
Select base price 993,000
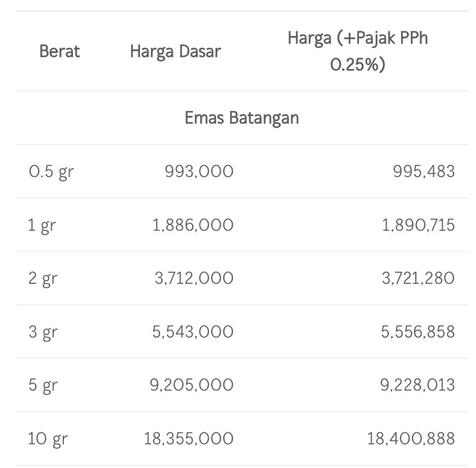199,171
